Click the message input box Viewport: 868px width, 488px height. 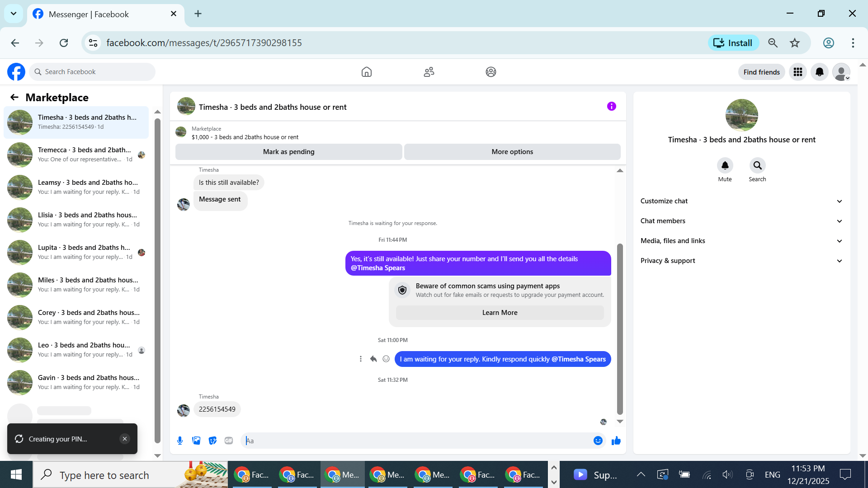pyautogui.click(x=416, y=441)
